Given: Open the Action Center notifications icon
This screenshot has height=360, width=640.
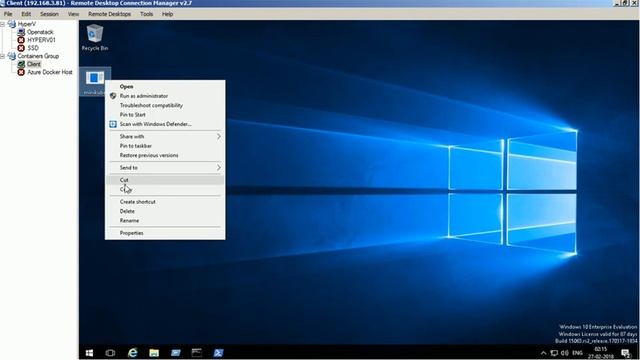Looking at the screenshot, I should coord(626,353).
